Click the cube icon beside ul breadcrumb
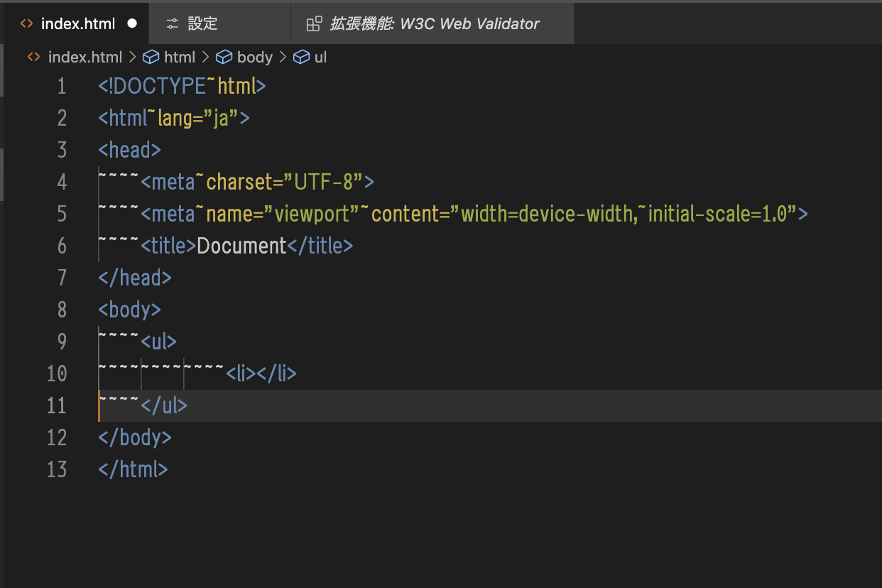882x588 pixels. 301,57
